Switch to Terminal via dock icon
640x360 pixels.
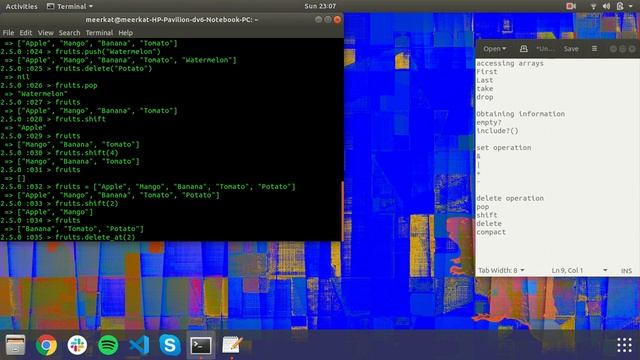(201, 345)
